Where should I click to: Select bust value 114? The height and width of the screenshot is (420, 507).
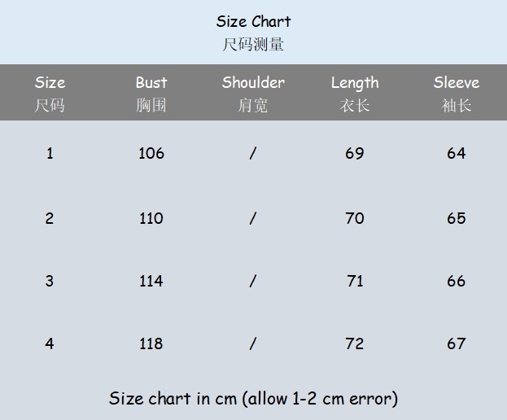coord(151,281)
